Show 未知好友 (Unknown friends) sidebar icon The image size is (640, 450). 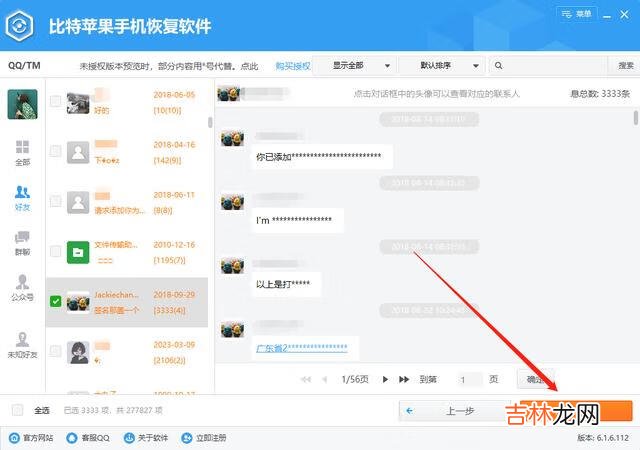(22, 343)
